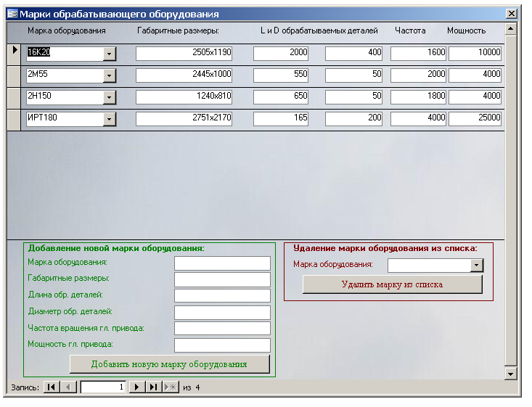Click column header Частота
The height and width of the screenshot is (407, 532).
coord(410,31)
